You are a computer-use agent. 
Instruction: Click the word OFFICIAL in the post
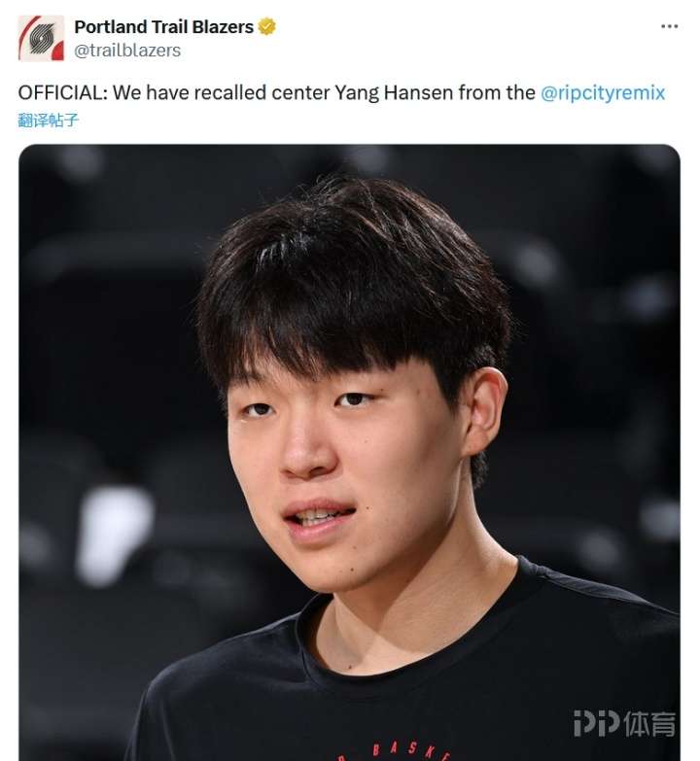pyautogui.click(x=62, y=92)
